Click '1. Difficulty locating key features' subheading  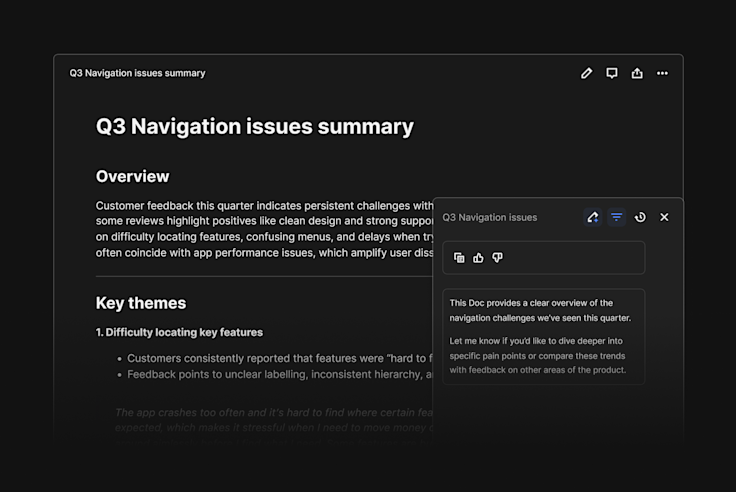179,332
